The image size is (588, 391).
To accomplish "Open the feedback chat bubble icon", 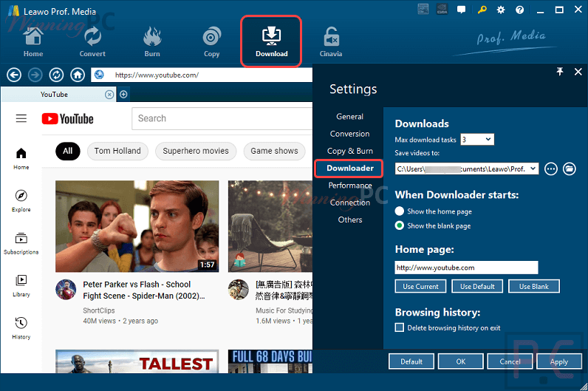I will pos(461,10).
